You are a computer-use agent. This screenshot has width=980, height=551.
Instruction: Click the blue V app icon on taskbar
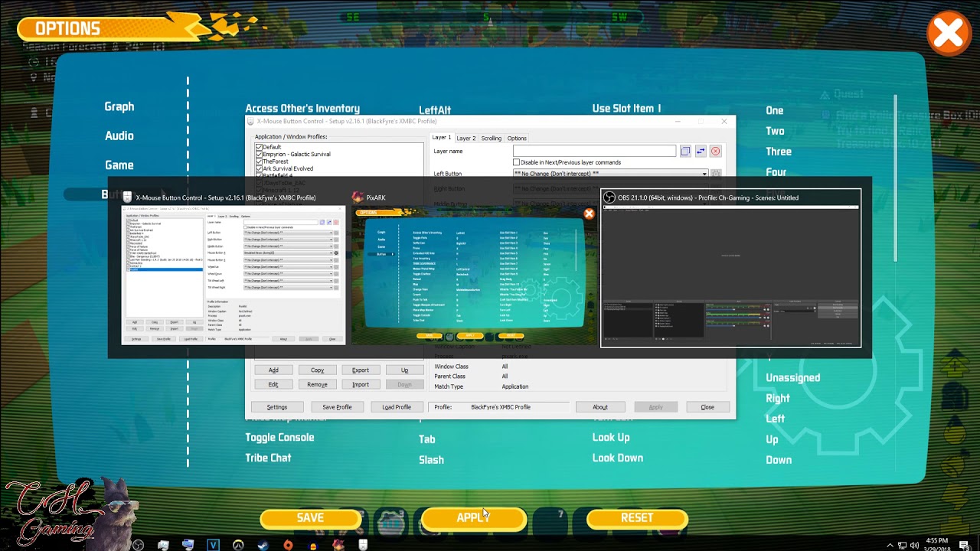213,545
